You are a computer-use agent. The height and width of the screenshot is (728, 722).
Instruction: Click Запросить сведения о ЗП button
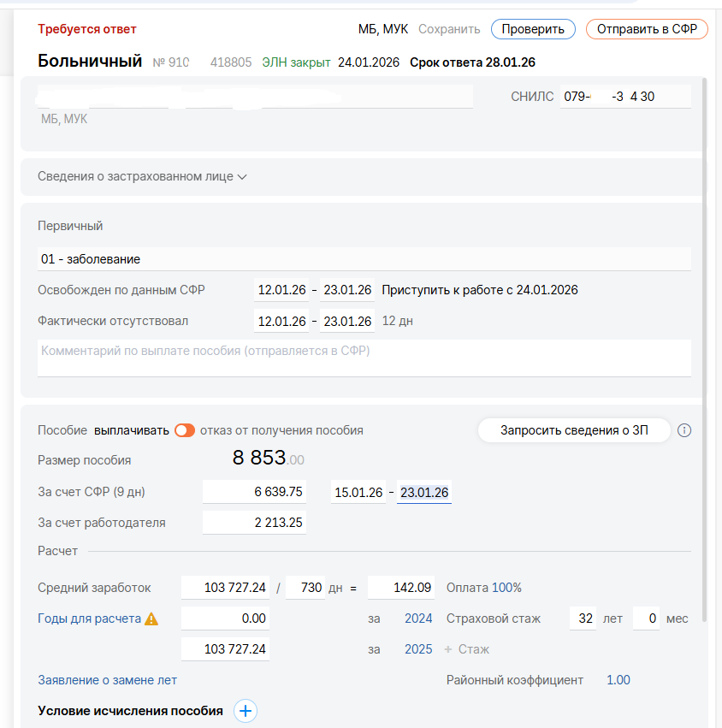[x=574, y=430]
